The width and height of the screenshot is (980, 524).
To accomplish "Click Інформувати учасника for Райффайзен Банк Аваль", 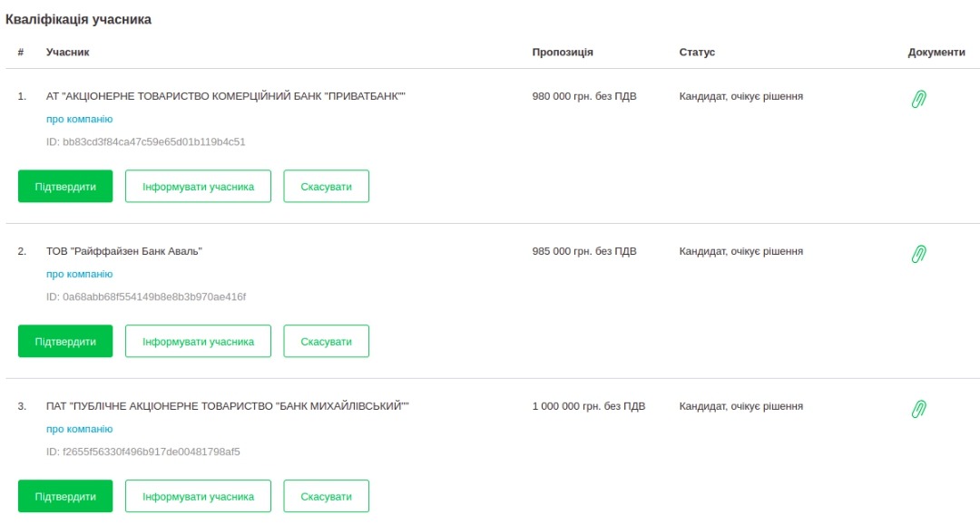I will click(x=198, y=341).
